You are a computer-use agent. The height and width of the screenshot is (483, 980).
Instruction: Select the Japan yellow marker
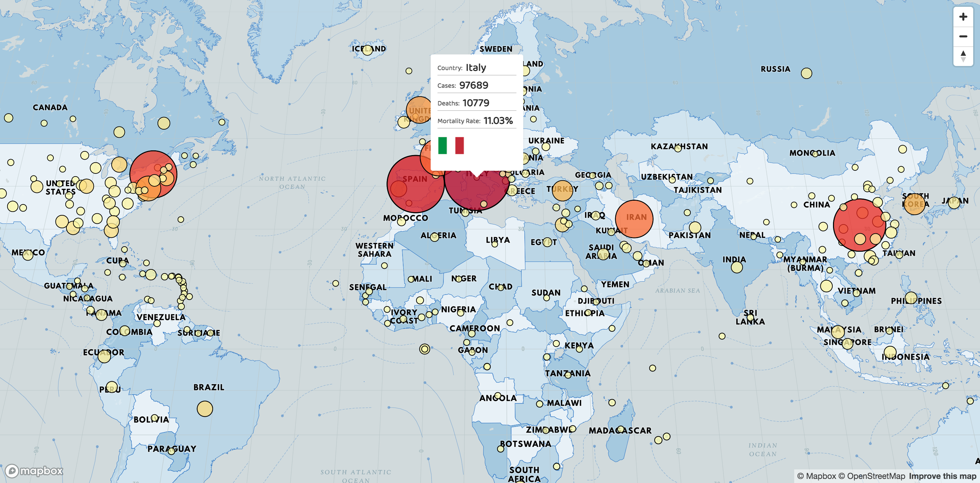tap(954, 203)
